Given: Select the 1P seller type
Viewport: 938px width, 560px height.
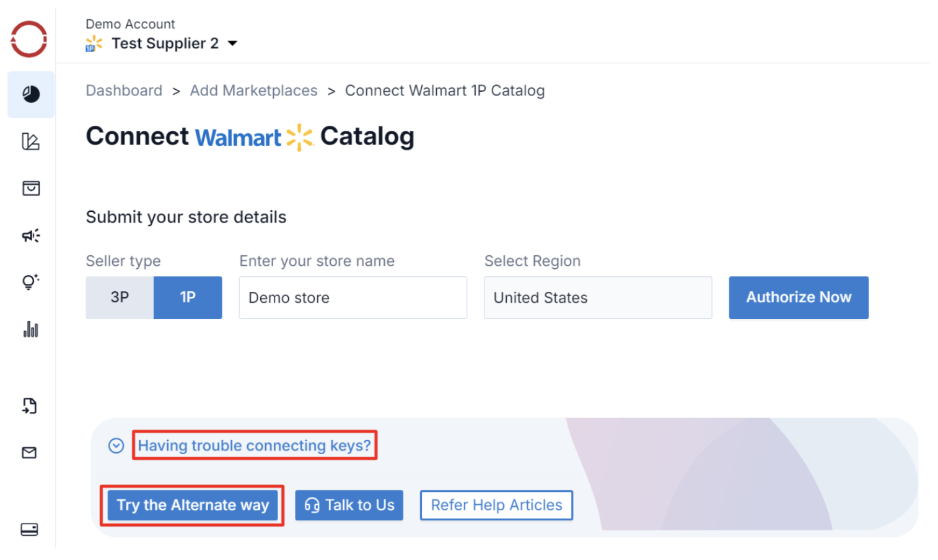Looking at the screenshot, I should click(188, 298).
